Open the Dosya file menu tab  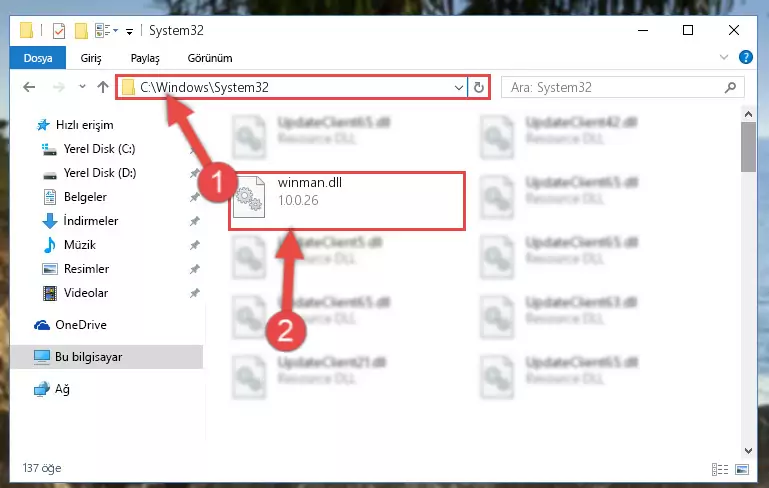pos(38,58)
